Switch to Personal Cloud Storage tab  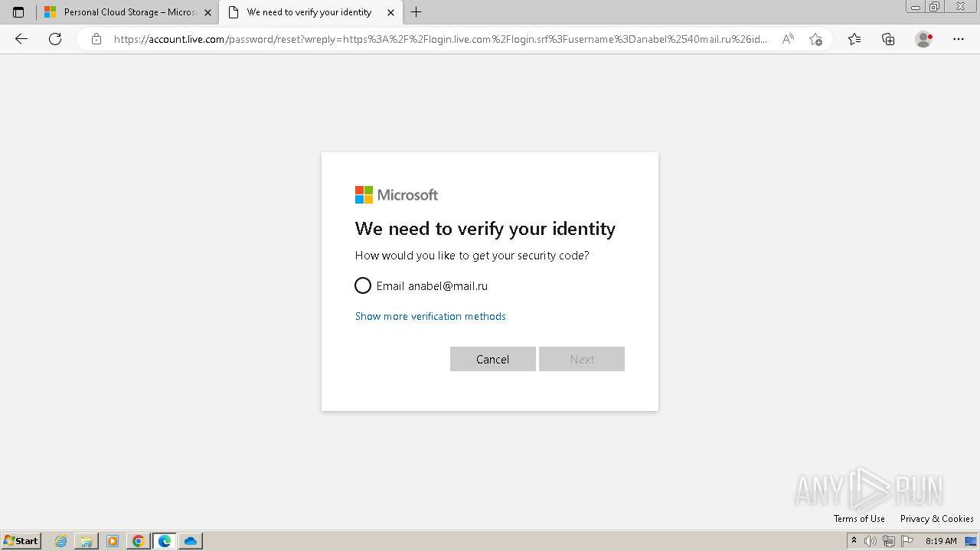tap(129, 12)
